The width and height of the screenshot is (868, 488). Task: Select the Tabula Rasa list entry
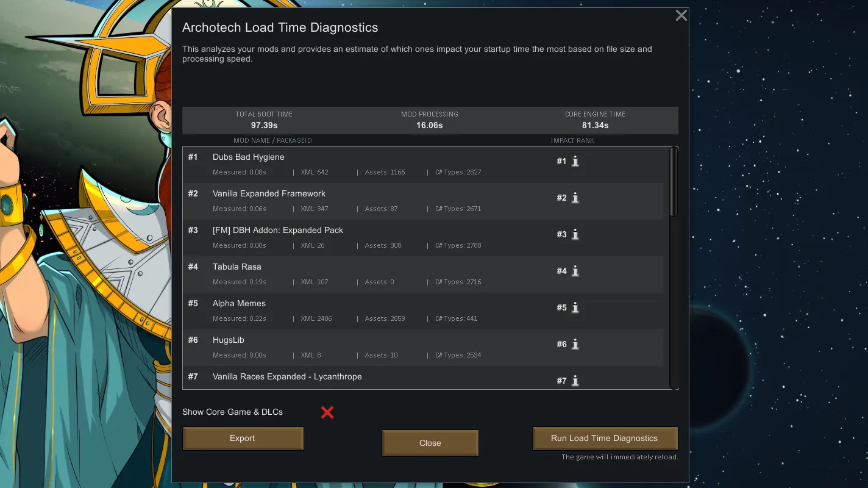[x=366, y=274]
